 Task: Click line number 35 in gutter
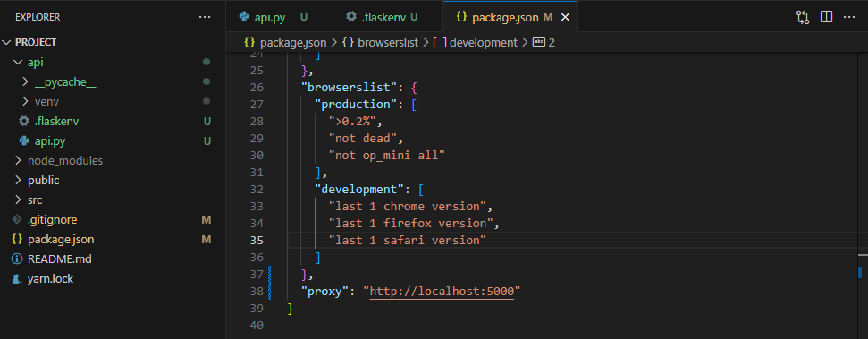pyautogui.click(x=257, y=241)
